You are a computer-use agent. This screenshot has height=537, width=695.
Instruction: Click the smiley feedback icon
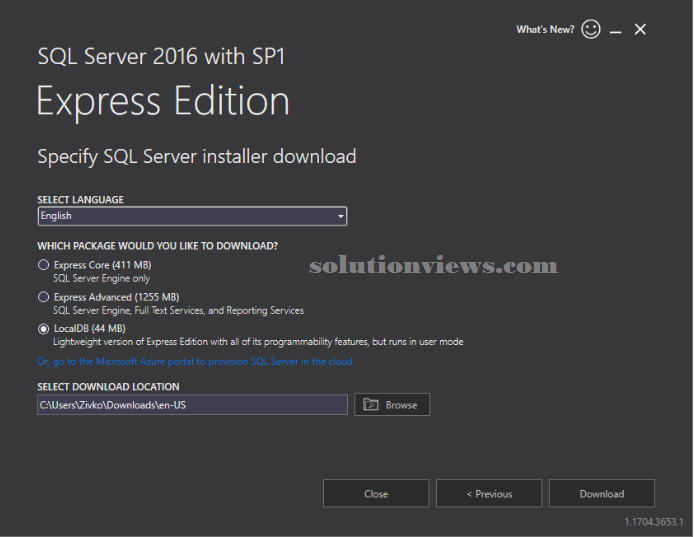[x=591, y=30]
